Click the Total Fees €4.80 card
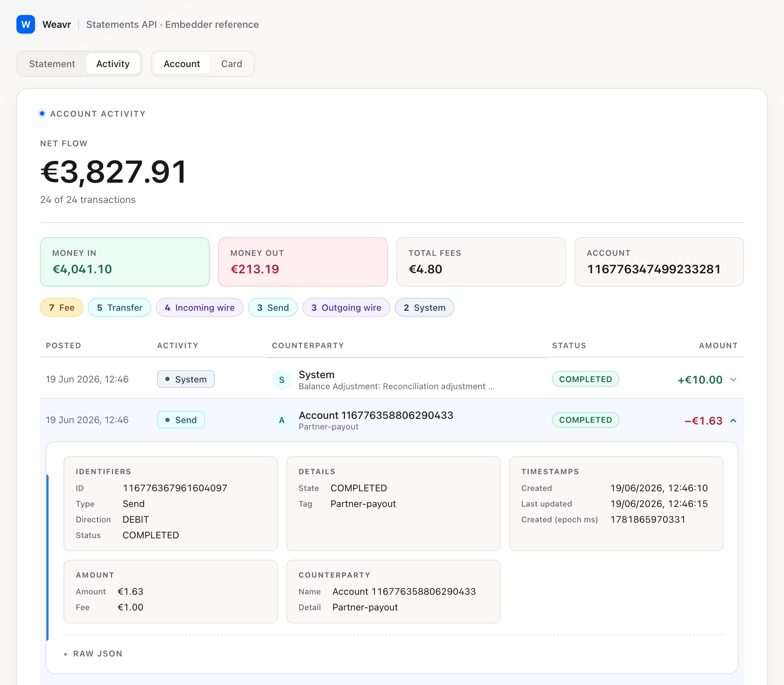Image resolution: width=784 pixels, height=685 pixels. [x=481, y=262]
